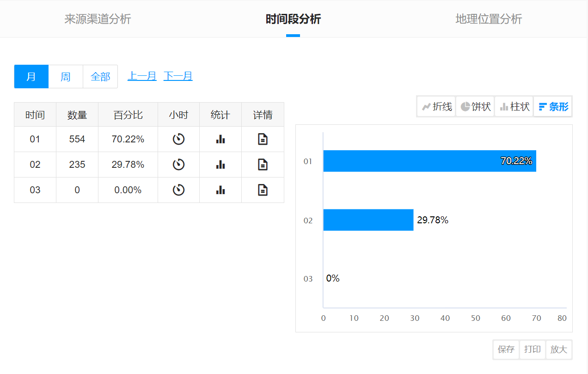The image size is (588, 374).
Task: Open the 来源渠道分析 tab
Action: pyautogui.click(x=98, y=19)
